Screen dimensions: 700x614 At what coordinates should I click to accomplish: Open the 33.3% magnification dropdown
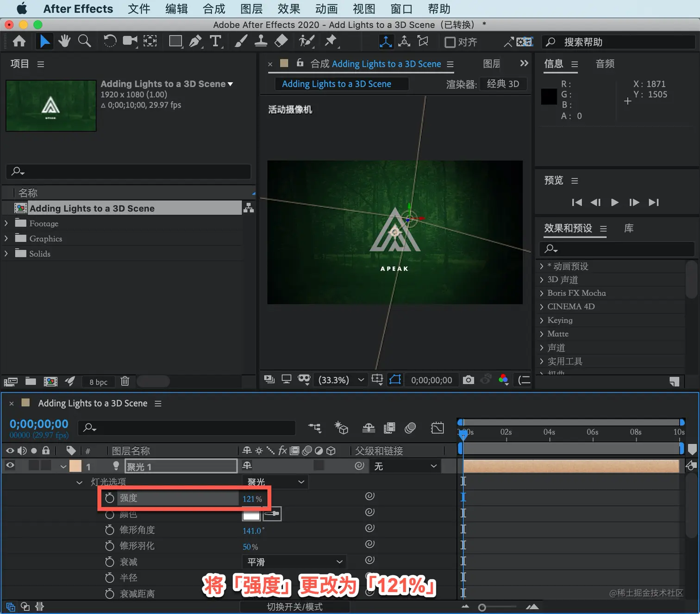[341, 380]
